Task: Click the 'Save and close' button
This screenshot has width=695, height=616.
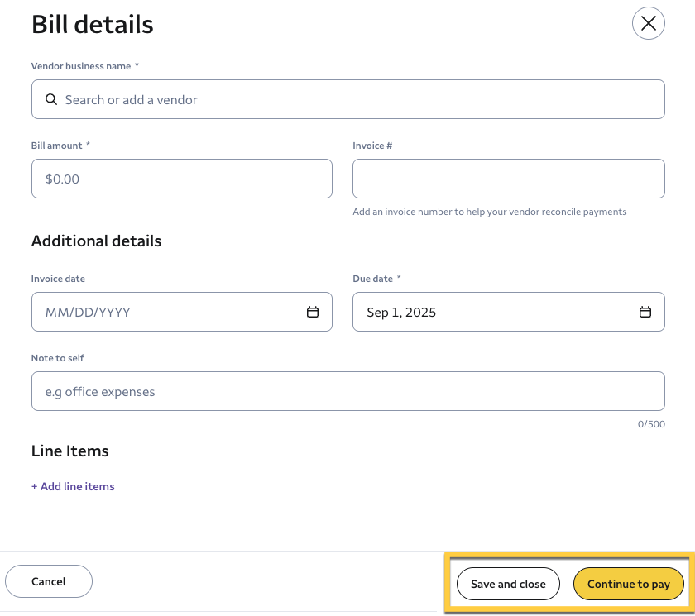Action: [508, 584]
